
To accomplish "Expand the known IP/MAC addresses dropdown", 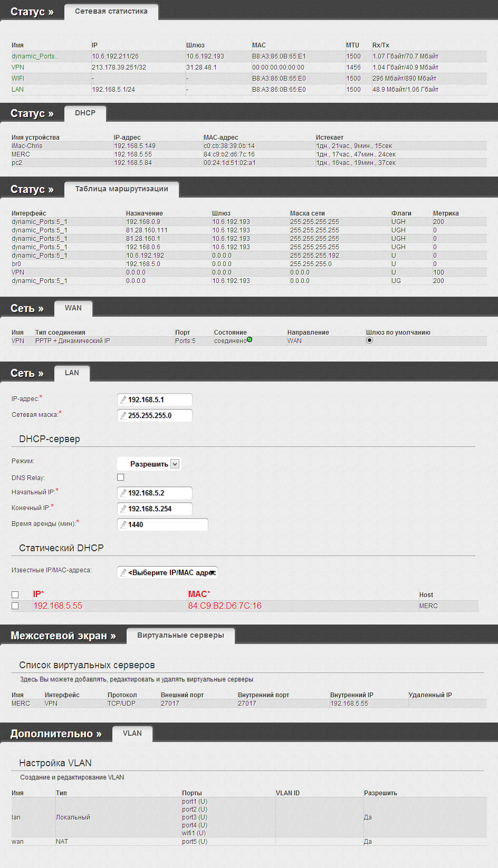I will pos(213,572).
